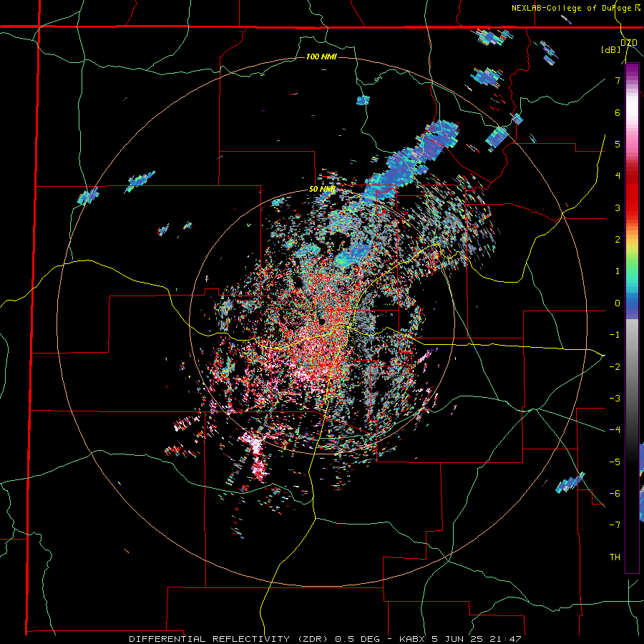Click the -3 value on the color scale
The width and height of the screenshot is (644, 644).
click(x=615, y=399)
